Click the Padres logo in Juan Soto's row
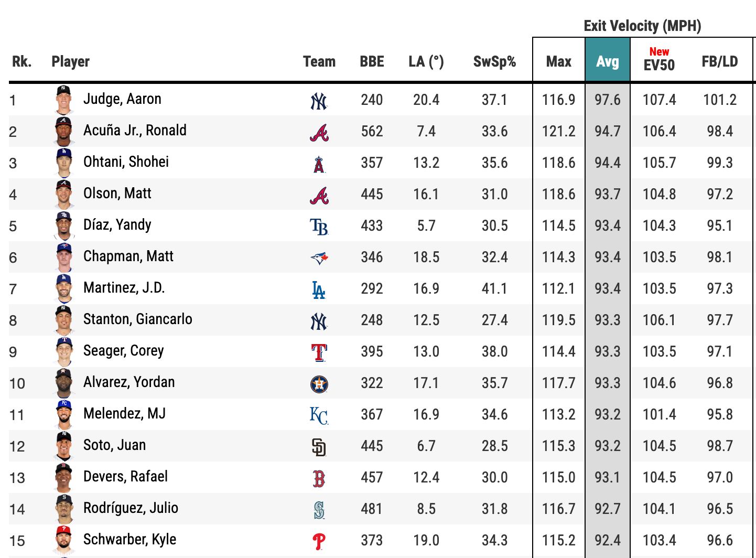The image size is (756, 558). coord(319,447)
